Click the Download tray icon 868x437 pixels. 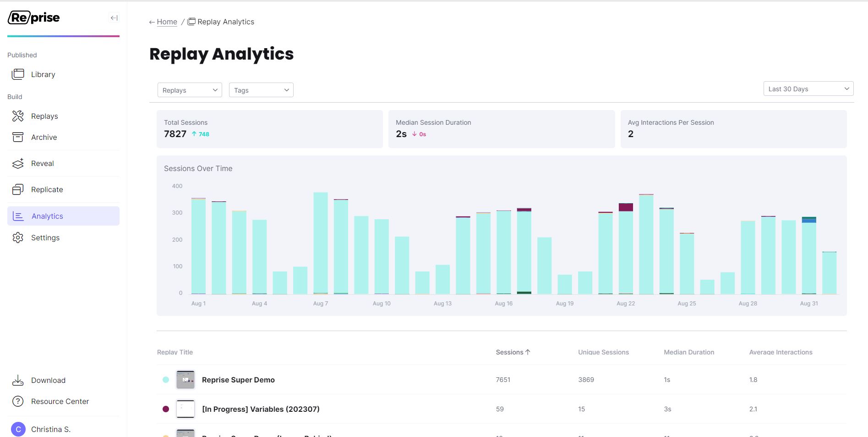pos(18,380)
